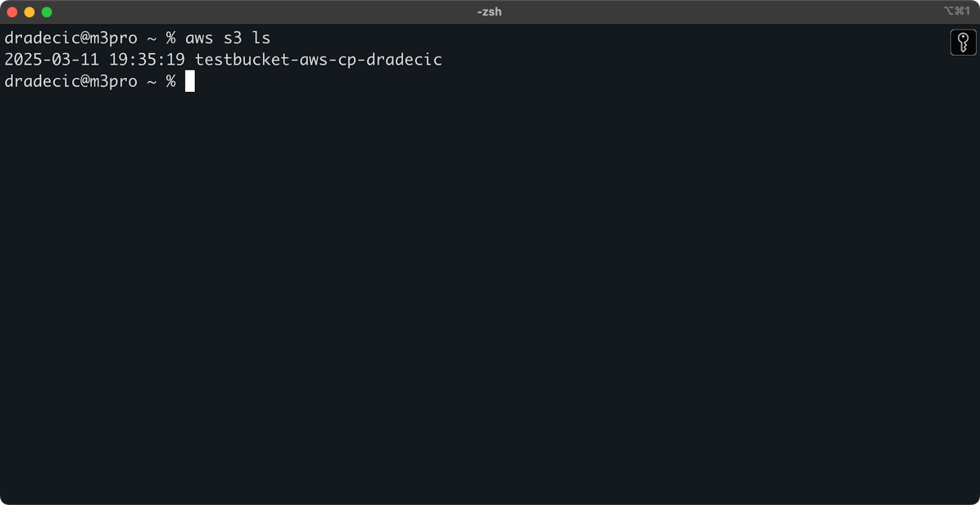This screenshot has width=980, height=505.
Task: Click the tilde on the first prompt line
Action: (x=152, y=39)
